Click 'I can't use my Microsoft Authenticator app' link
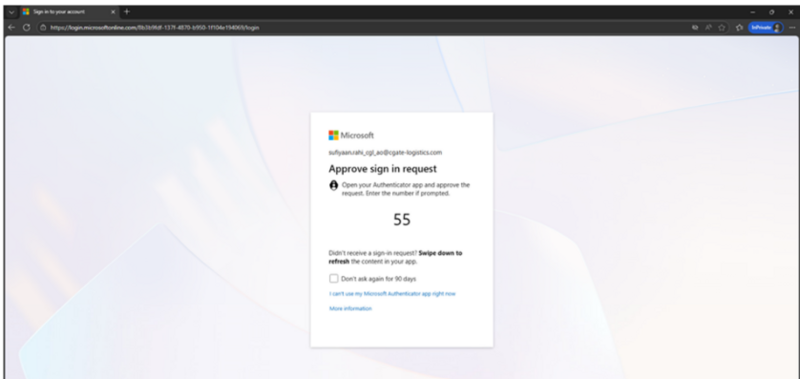Viewport: 800px width, 379px height. (x=392, y=294)
